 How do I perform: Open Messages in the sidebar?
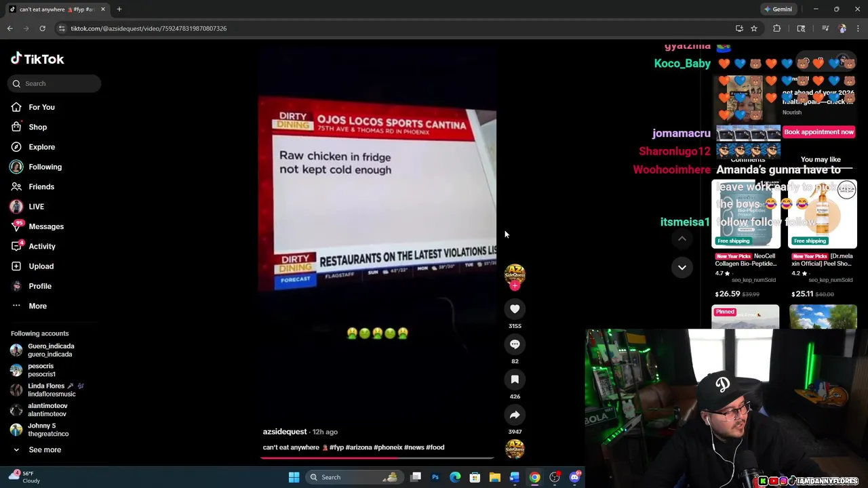[x=46, y=226]
